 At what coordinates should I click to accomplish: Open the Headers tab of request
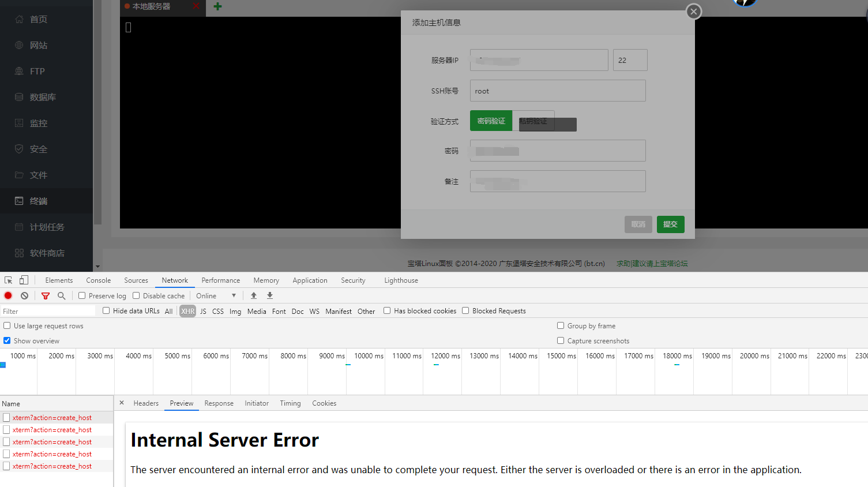(x=146, y=403)
